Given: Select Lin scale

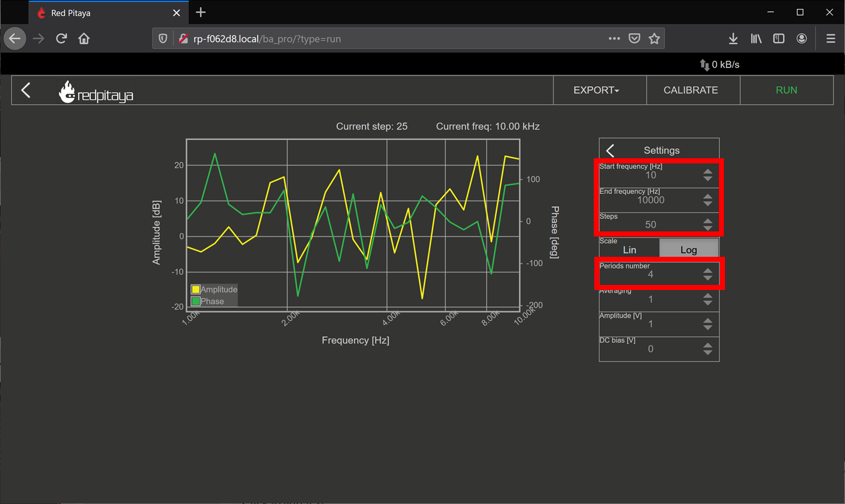Looking at the screenshot, I should [629, 250].
